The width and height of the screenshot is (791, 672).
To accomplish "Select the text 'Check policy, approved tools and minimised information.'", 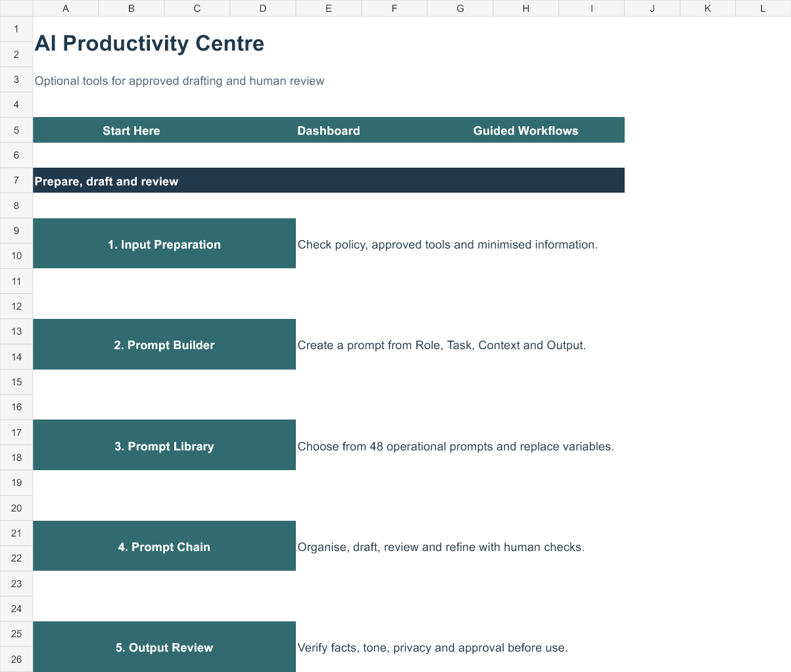I will pos(448,245).
